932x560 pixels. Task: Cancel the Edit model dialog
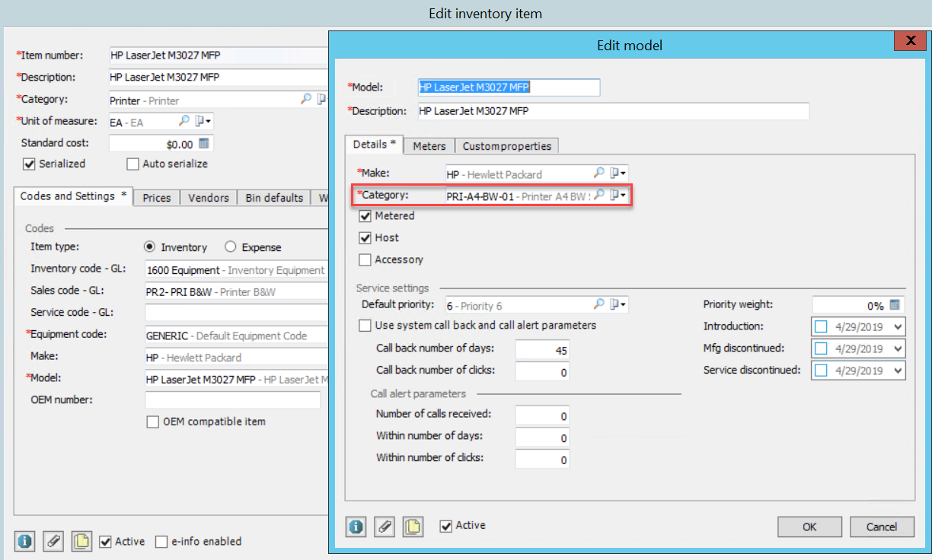pyautogui.click(x=882, y=527)
